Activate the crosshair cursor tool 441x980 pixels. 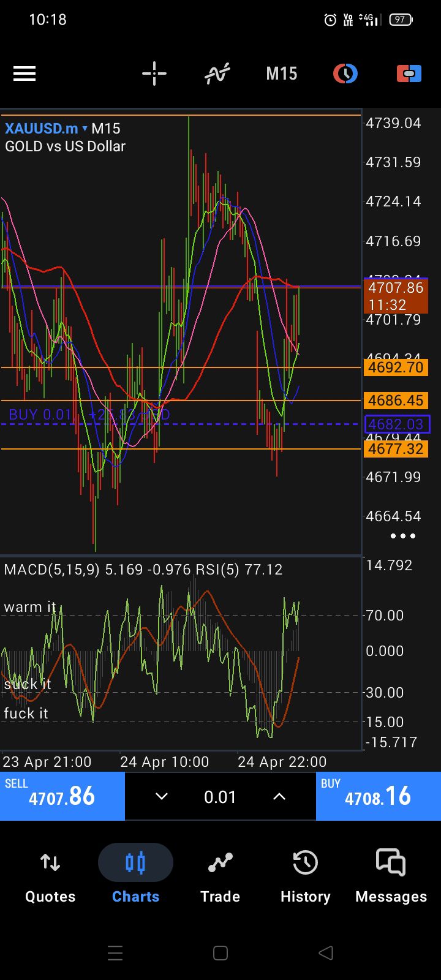[x=154, y=74]
